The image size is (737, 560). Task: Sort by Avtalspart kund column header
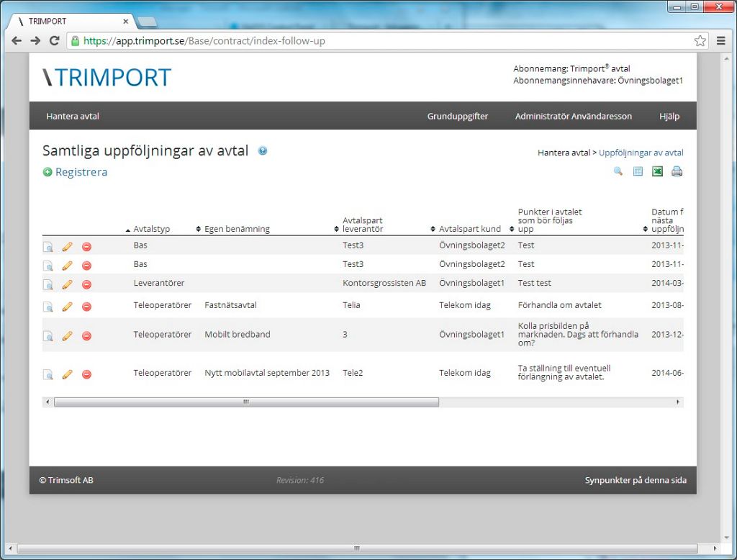coord(469,229)
